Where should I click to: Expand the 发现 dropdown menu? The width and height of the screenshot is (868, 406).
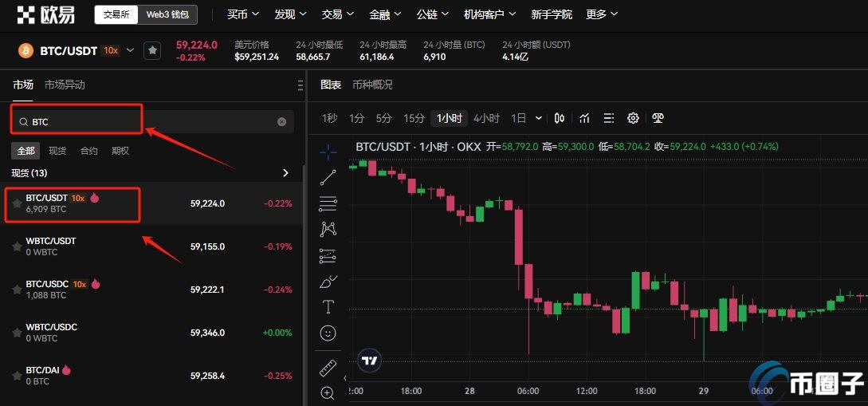click(x=290, y=15)
